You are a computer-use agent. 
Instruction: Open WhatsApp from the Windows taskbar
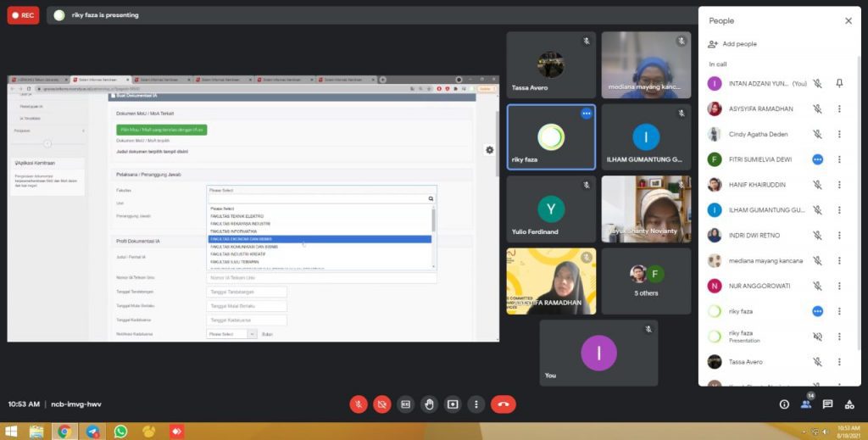(120, 432)
